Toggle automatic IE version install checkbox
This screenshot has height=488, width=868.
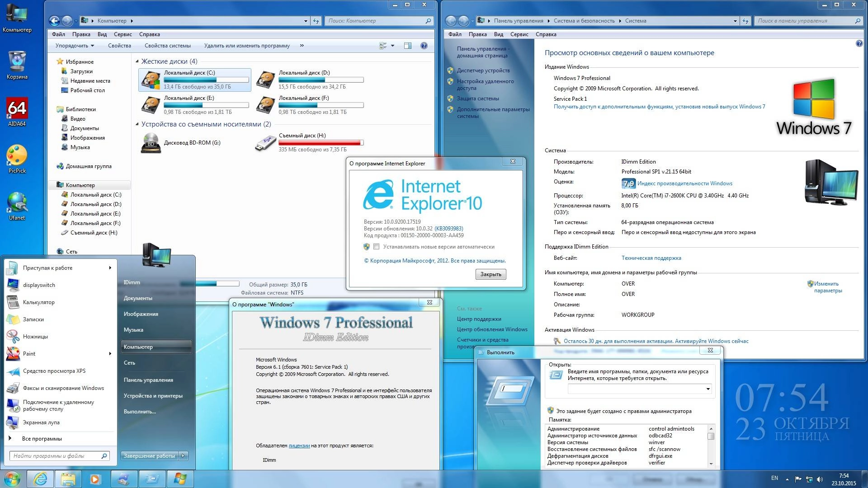376,247
